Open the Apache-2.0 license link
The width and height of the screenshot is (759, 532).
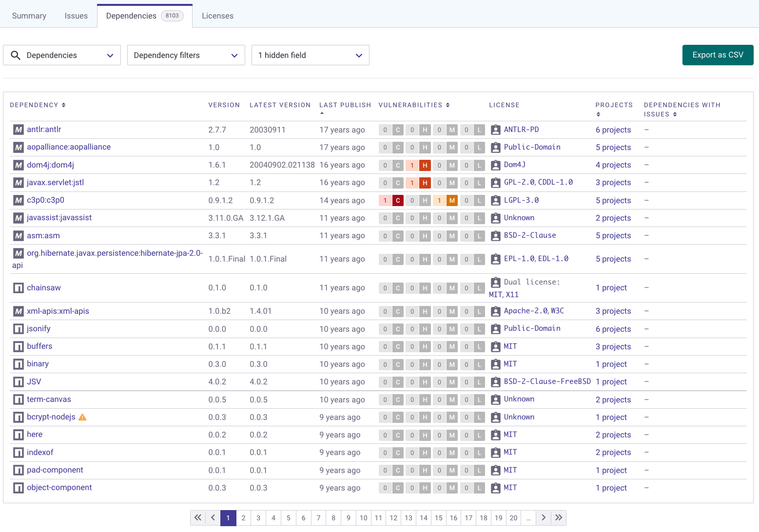click(x=525, y=311)
